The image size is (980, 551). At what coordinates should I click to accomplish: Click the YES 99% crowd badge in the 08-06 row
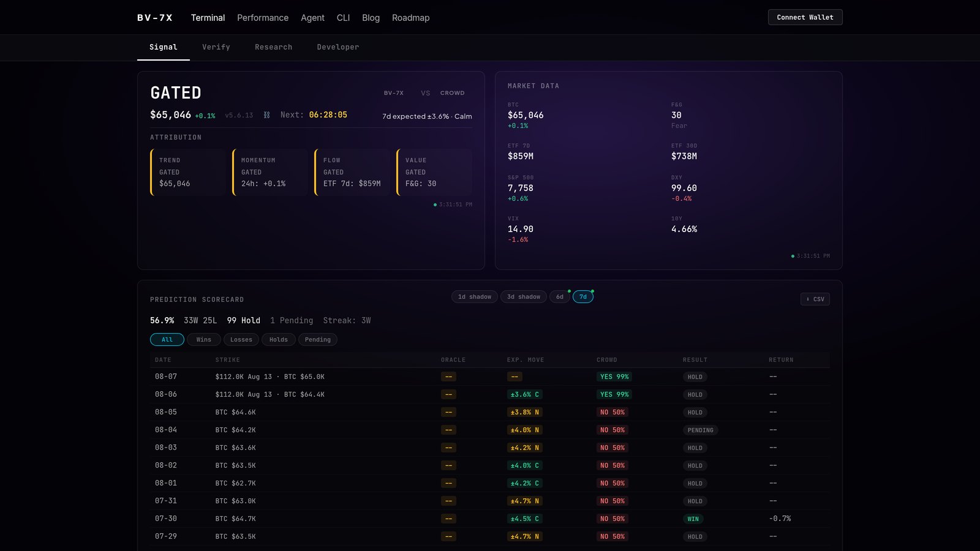click(x=614, y=394)
